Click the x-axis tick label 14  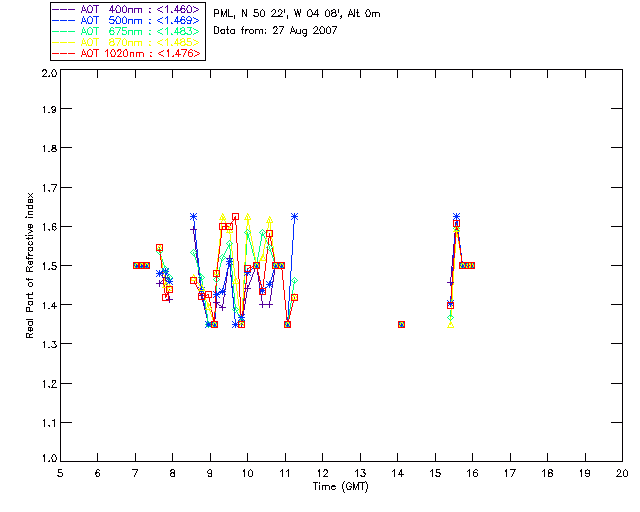[398, 473]
